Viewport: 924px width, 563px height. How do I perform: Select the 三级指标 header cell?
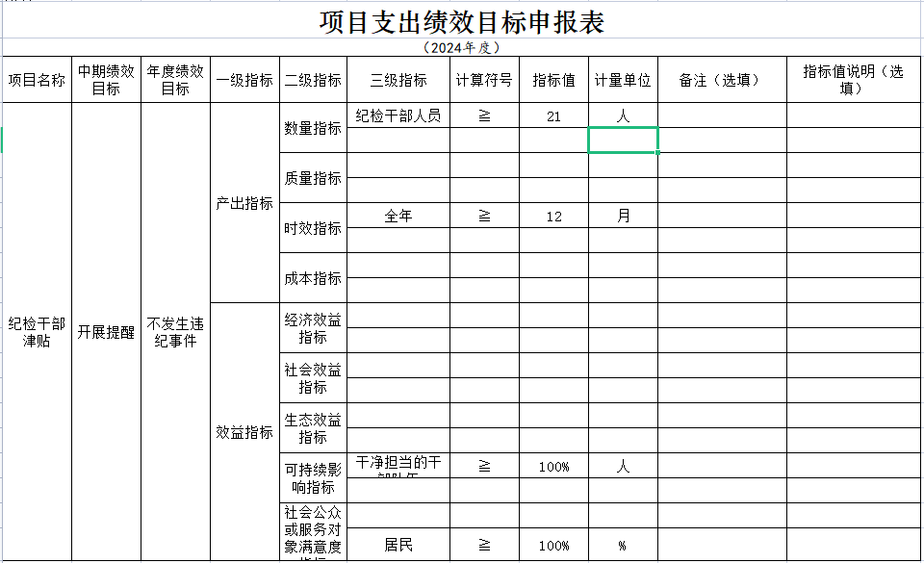click(398, 80)
